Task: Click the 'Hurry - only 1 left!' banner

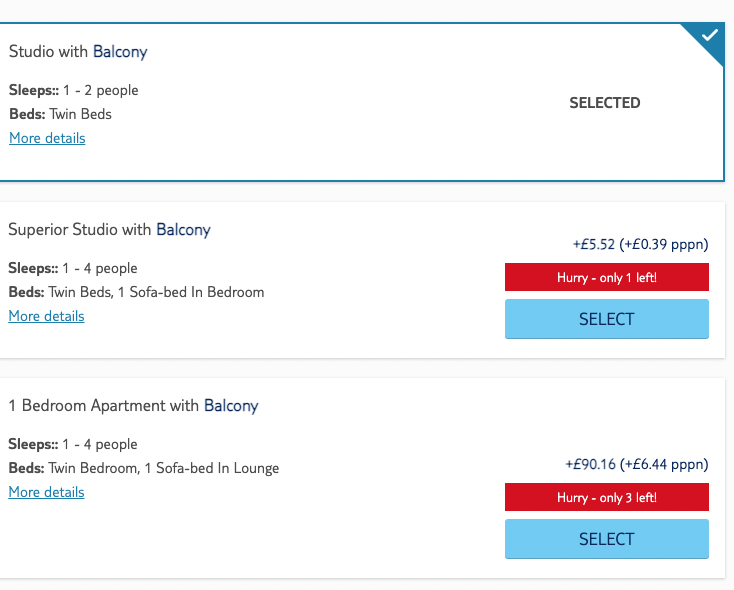Action: pyautogui.click(x=607, y=277)
